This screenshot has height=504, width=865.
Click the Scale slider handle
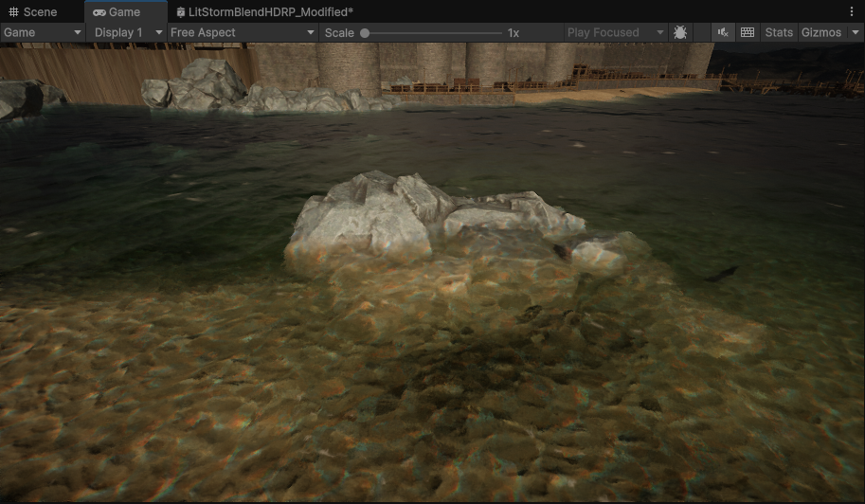pos(365,32)
